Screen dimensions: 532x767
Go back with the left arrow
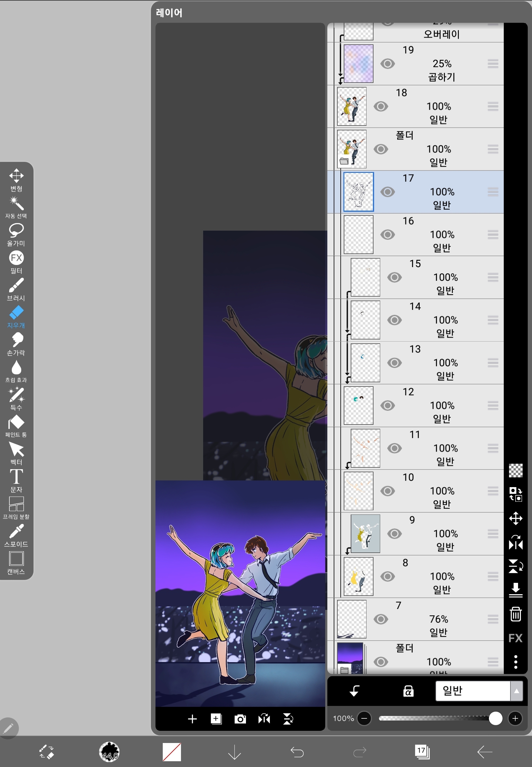(485, 752)
